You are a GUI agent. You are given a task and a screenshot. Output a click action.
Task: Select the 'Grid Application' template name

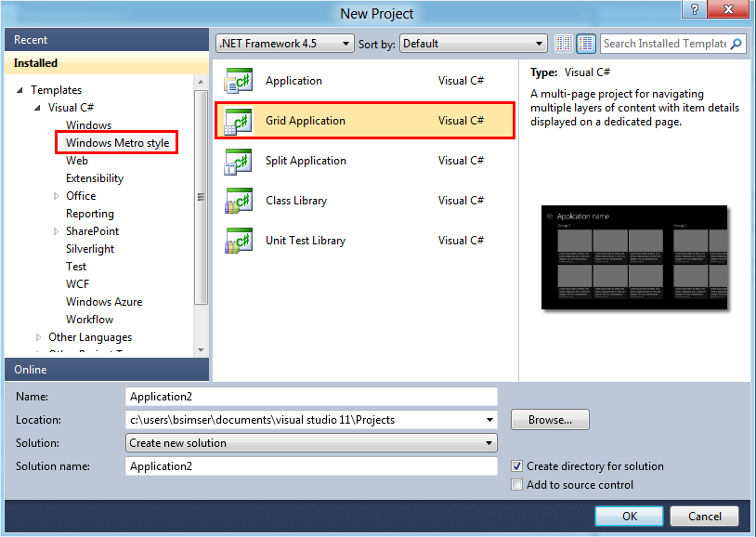click(x=306, y=121)
